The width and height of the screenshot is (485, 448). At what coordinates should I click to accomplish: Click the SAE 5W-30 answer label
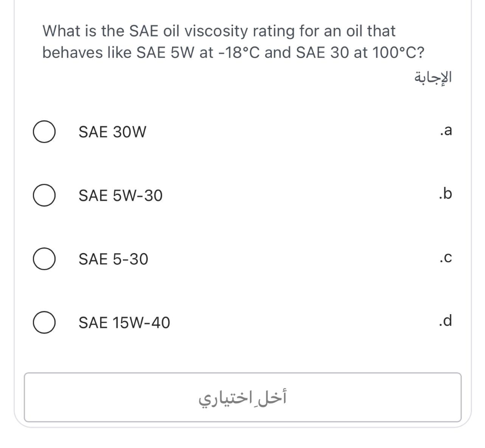[x=121, y=195]
